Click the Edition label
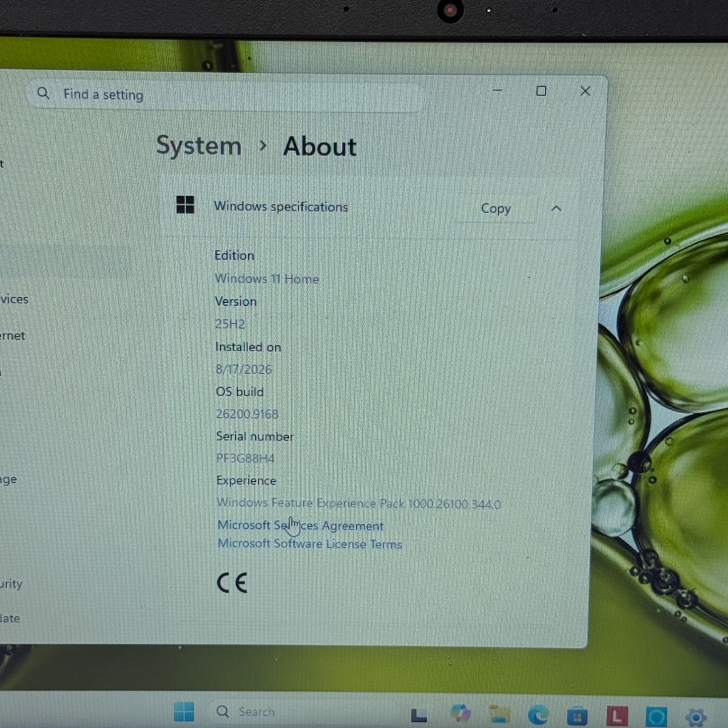The width and height of the screenshot is (728, 728). [234, 255]
